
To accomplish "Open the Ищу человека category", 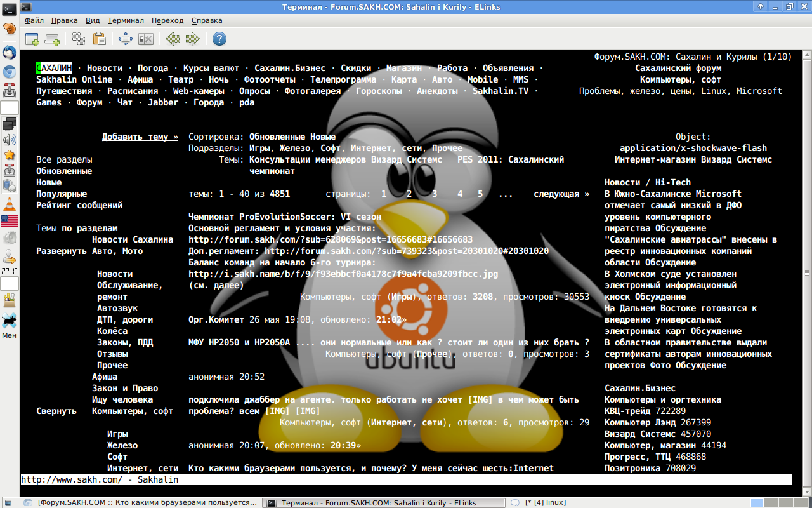I will 122,399.
